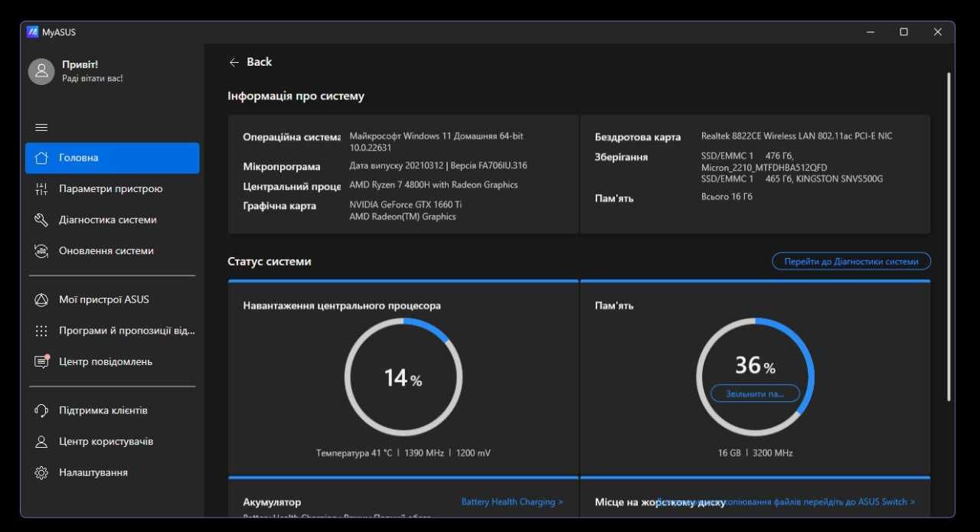Click the Акумулятор card title
The height and width of the screenshot is (532, 980).
[272, 502]
